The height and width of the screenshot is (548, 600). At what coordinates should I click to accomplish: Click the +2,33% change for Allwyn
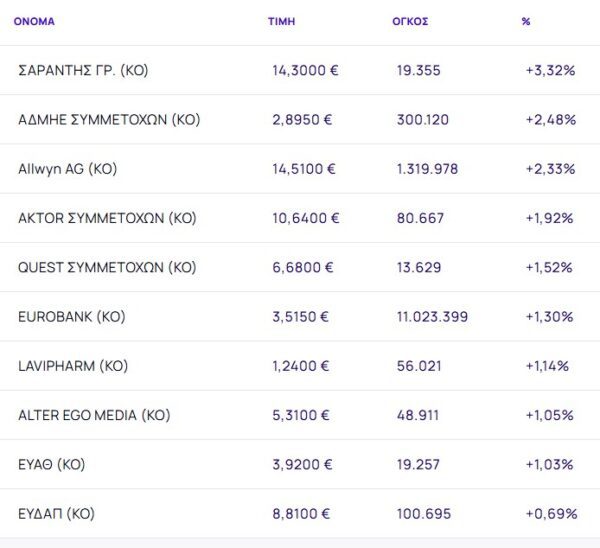click(x=550, y=169)
